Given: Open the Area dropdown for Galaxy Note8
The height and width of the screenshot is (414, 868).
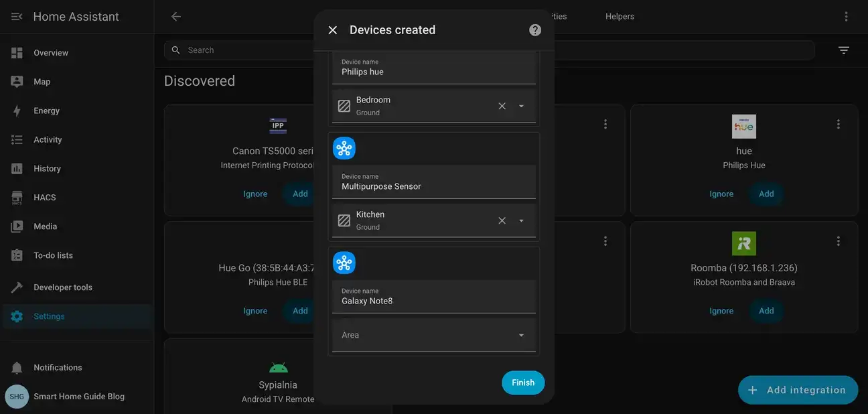Looking at the screenshot, I should coord(520,334).
